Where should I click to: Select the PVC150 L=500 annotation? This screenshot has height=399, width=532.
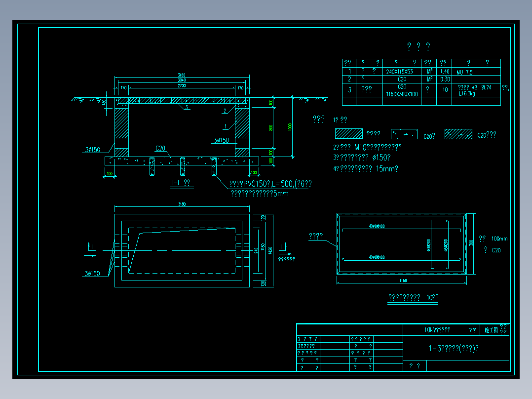pos(270,184)
